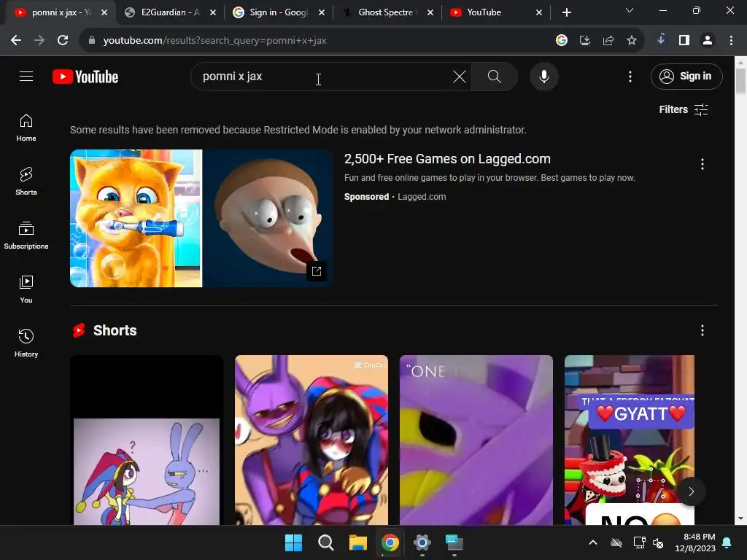Open the Chrome profile icon
Screen dimensions: 747x560
click(x=708, y=41)
